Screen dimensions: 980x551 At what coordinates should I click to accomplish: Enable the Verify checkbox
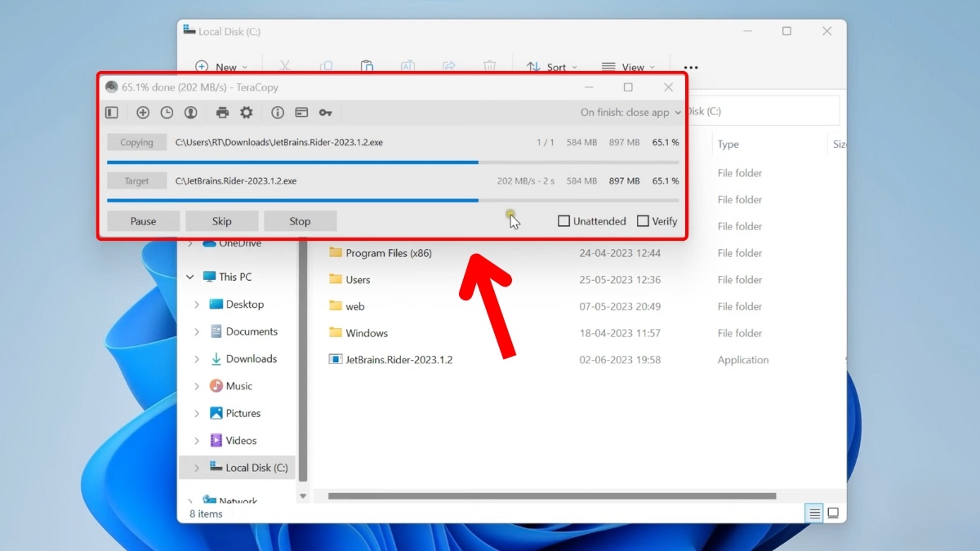643,221
